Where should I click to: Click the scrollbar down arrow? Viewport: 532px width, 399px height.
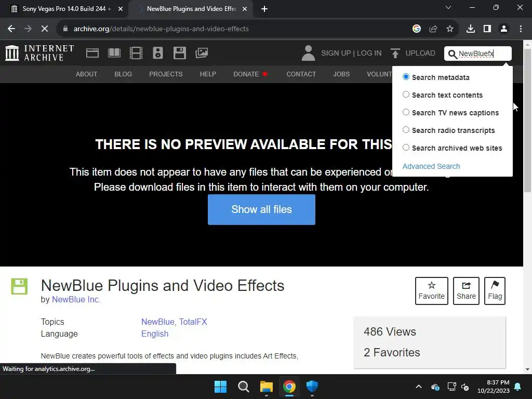pyautogui.click(x=528, y=369)
